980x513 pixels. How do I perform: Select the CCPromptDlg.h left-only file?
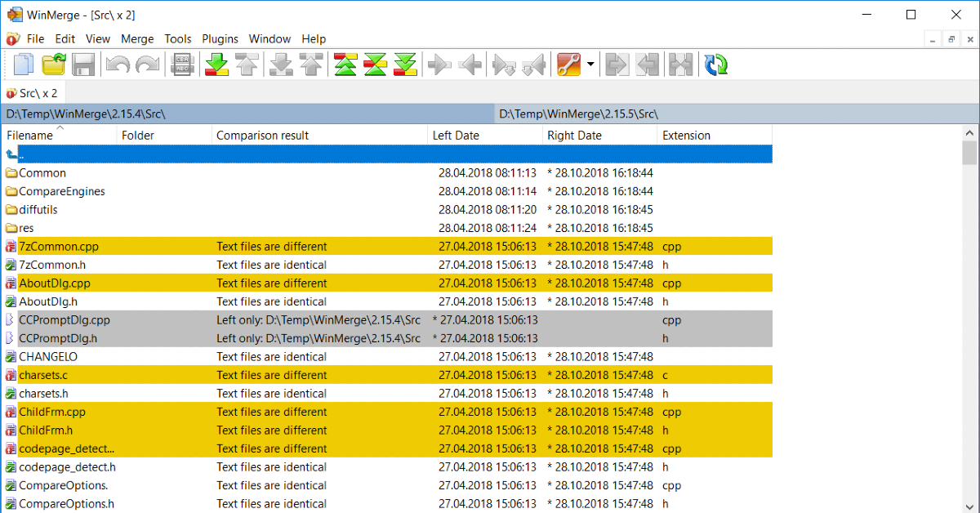[58, 338]
